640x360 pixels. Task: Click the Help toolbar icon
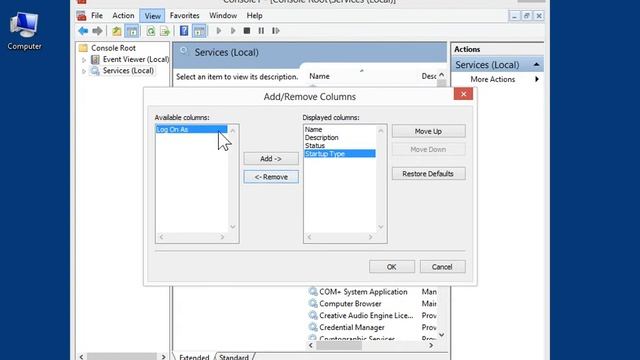184,31
